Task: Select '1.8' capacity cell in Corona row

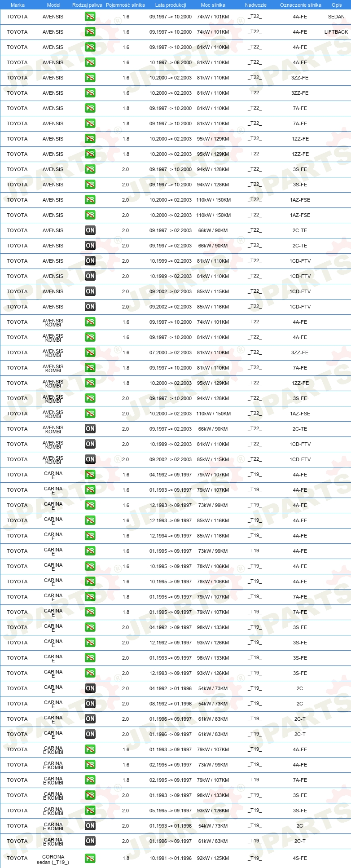Action: (x=126, y=858)
